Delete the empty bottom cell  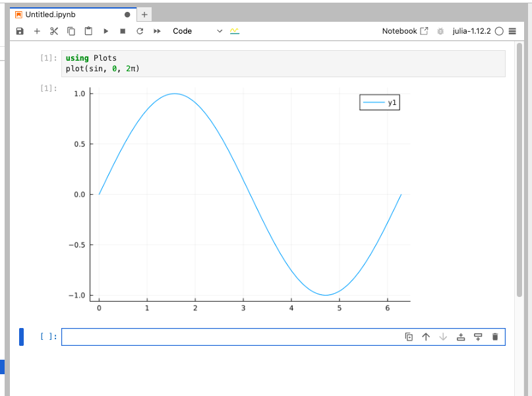(x=495, y=337)
